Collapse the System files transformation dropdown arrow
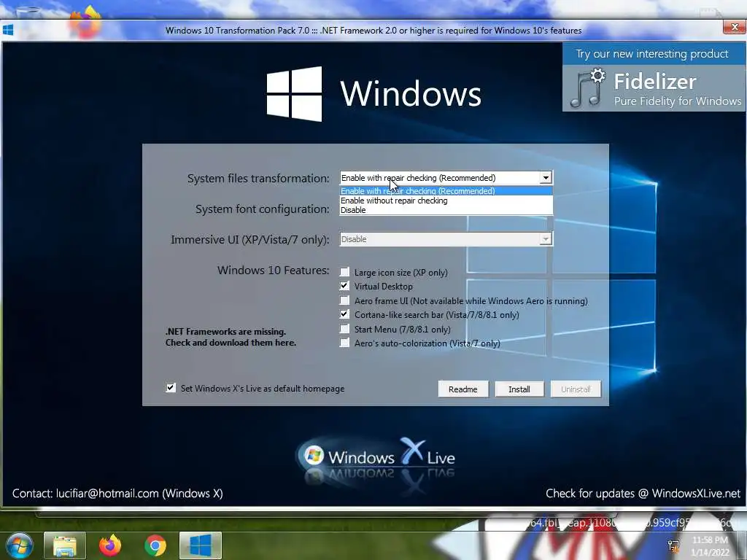 point(546,178)
